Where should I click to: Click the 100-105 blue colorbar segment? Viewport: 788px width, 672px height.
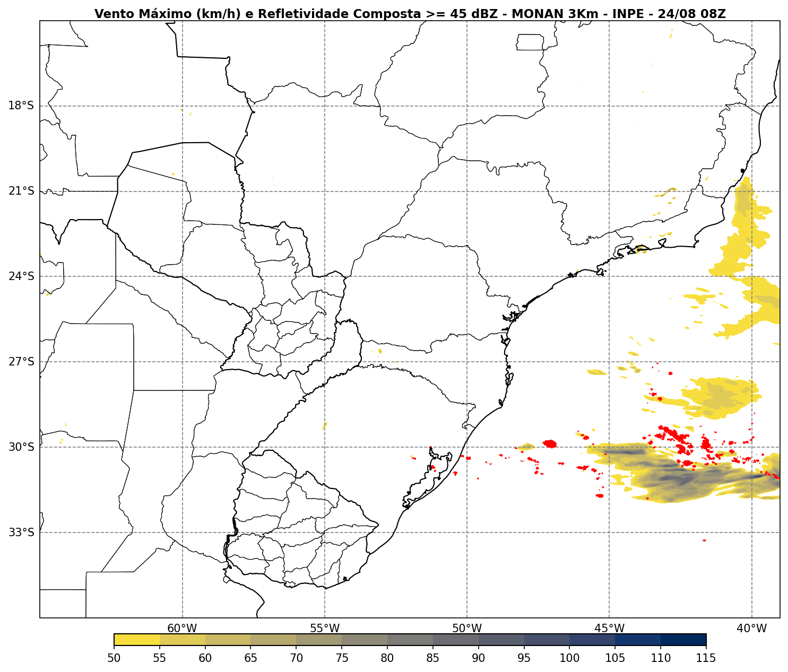click(x=592, y=640)
